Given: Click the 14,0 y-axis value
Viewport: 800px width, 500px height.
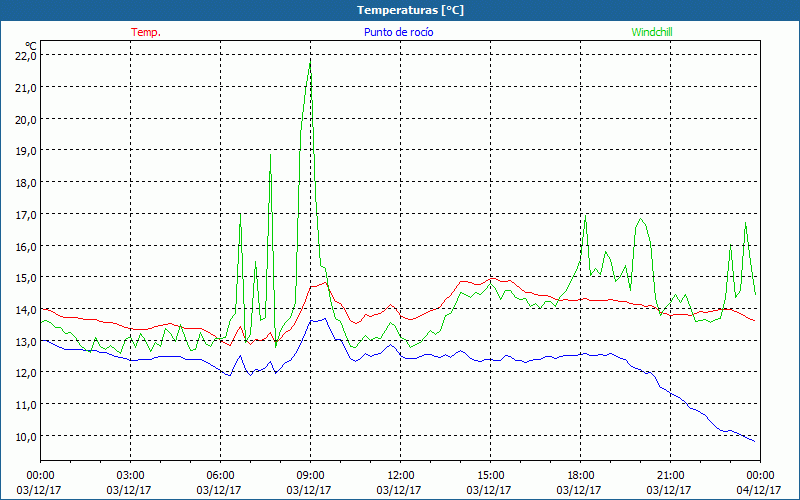Looking at the screenshot, I should 26,310.
